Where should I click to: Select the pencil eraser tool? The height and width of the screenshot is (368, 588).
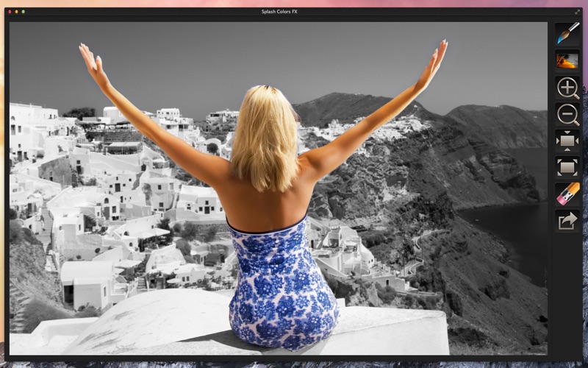pyautogui.click(x=567, y=194)
